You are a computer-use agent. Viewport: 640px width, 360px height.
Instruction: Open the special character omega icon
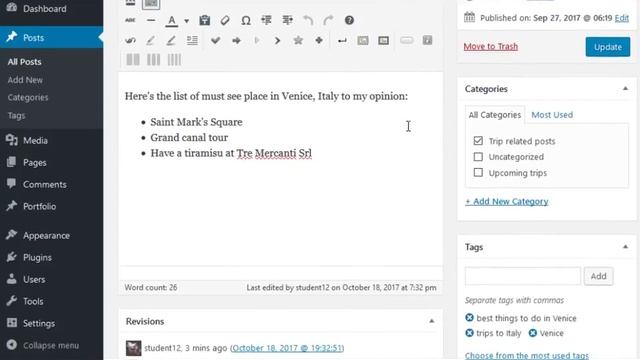click(246, 20)
